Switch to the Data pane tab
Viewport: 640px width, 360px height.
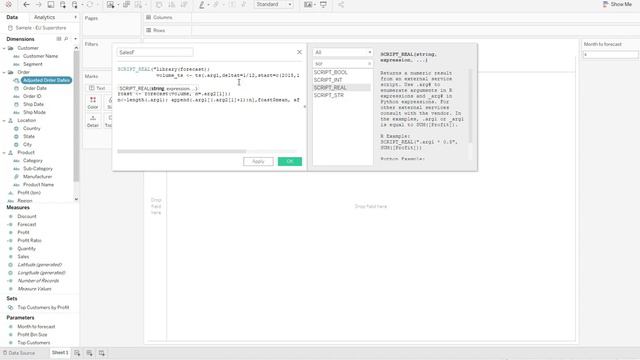click(x=12, y=17)
